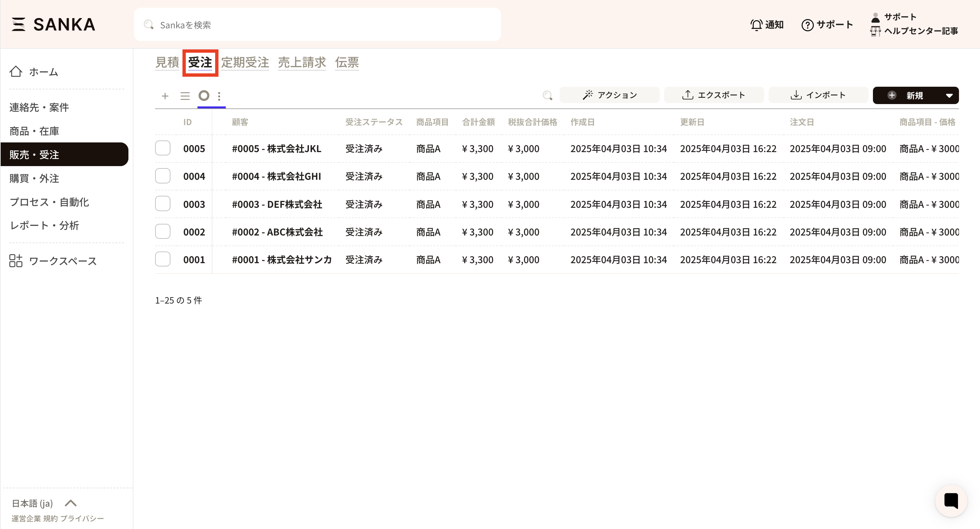Screen dimensions: 980x529
Task: Click the エクスポート button
Action: (x=714, y=95)
